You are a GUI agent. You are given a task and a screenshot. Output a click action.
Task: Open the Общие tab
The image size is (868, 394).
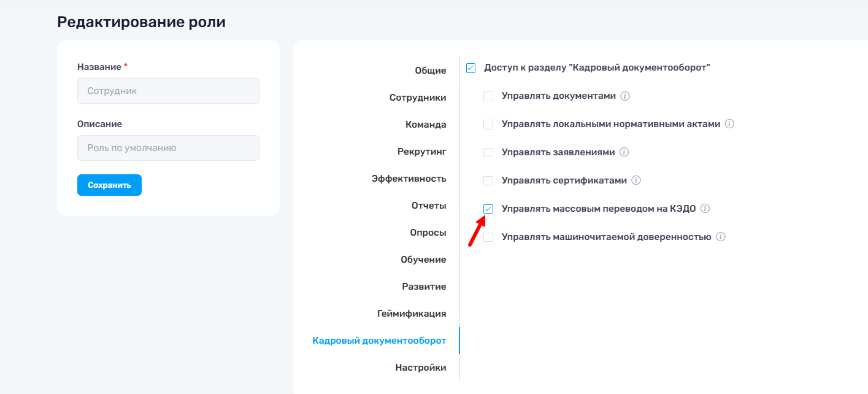coord(431,71)
